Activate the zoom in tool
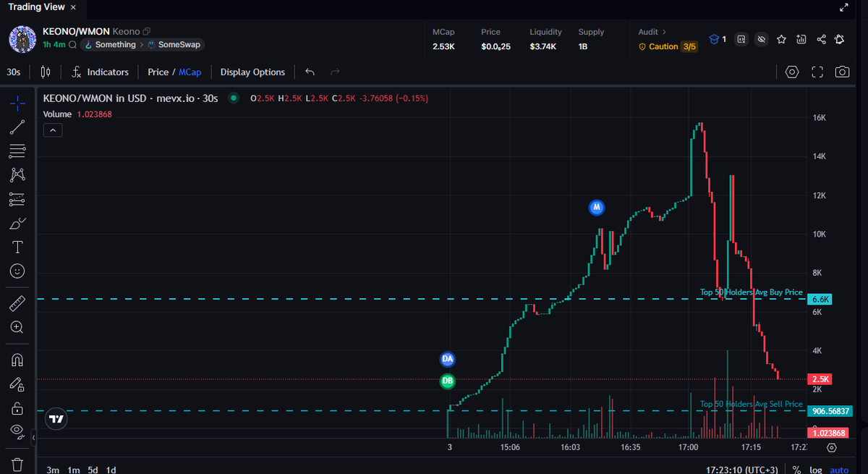Screen dimensions: 868x474 [x=18, y=327]
